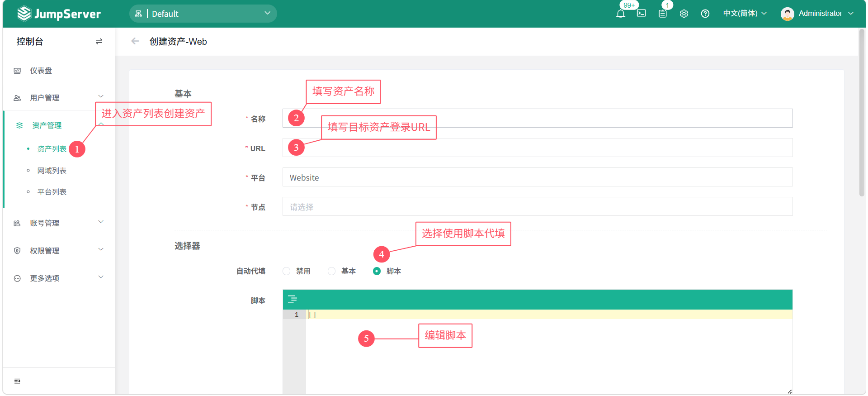
Task: Click the script editor format icon
Action: [292, 299]
